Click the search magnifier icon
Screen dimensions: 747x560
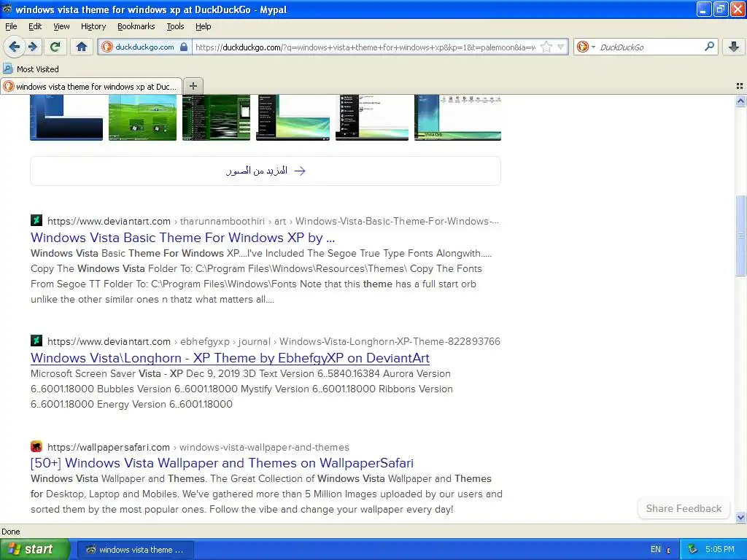709,47
